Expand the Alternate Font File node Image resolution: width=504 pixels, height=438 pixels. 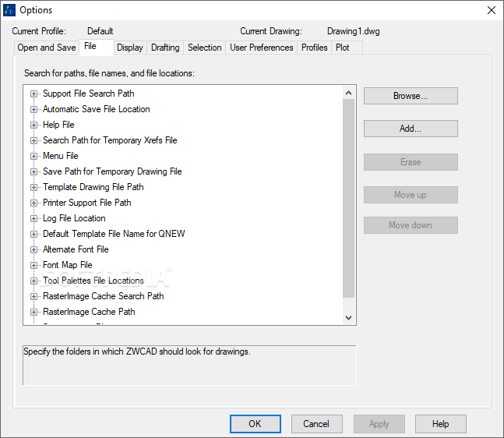coord(33,250)
